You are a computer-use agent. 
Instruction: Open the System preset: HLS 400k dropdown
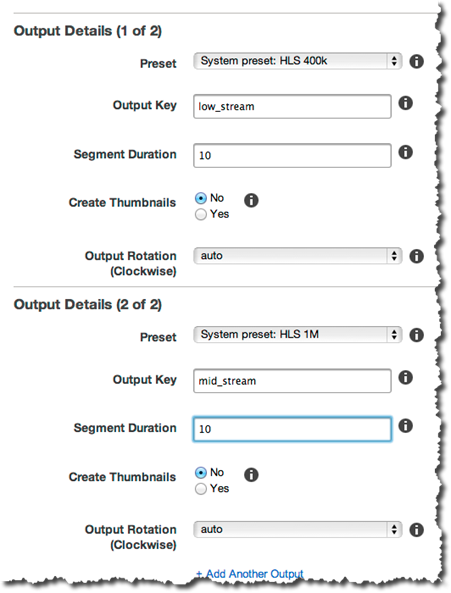297,61
